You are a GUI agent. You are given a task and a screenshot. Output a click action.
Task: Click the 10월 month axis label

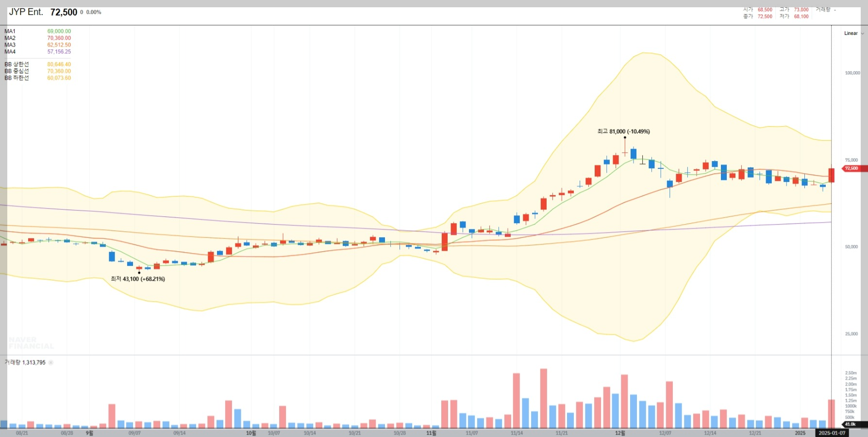251,433
